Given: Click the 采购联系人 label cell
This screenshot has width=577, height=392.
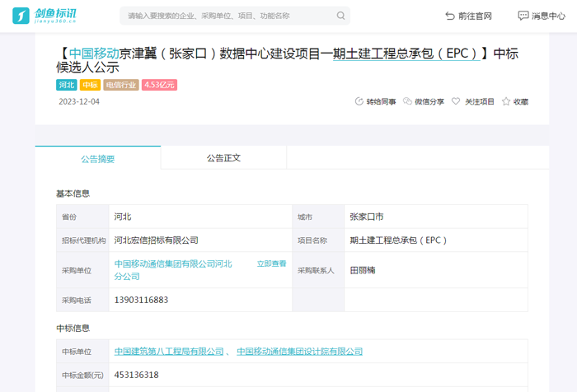Looking at the screenshot, I should tap(318, 270).
